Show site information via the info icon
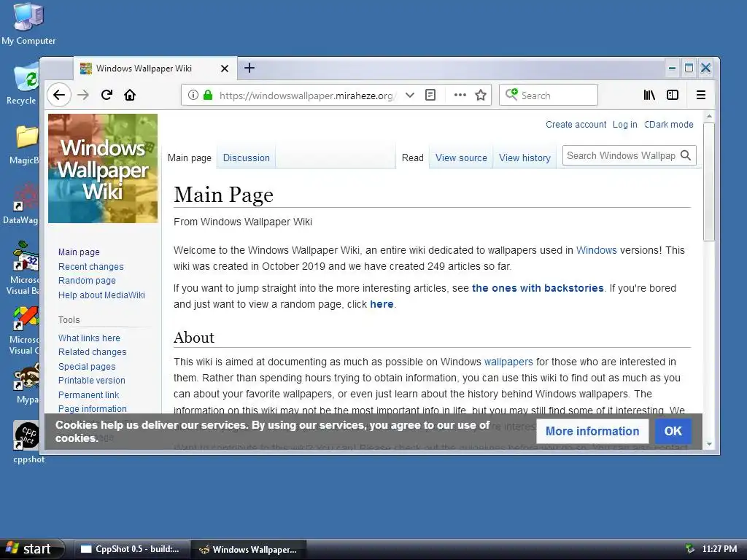 193,96
